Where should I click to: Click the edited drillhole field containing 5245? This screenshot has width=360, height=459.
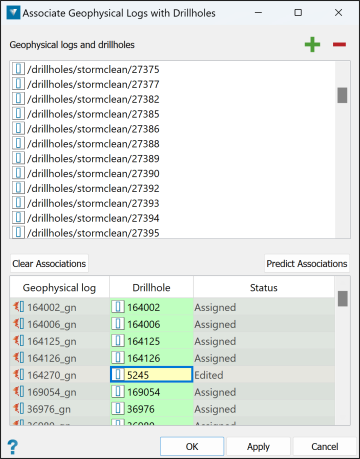click(x=151, y=375)
